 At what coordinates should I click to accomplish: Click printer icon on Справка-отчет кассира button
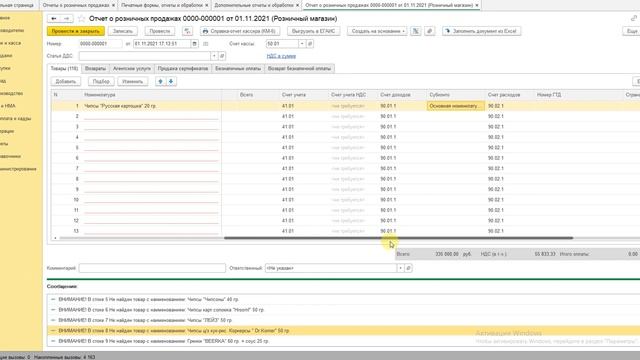tap(205, 31)
